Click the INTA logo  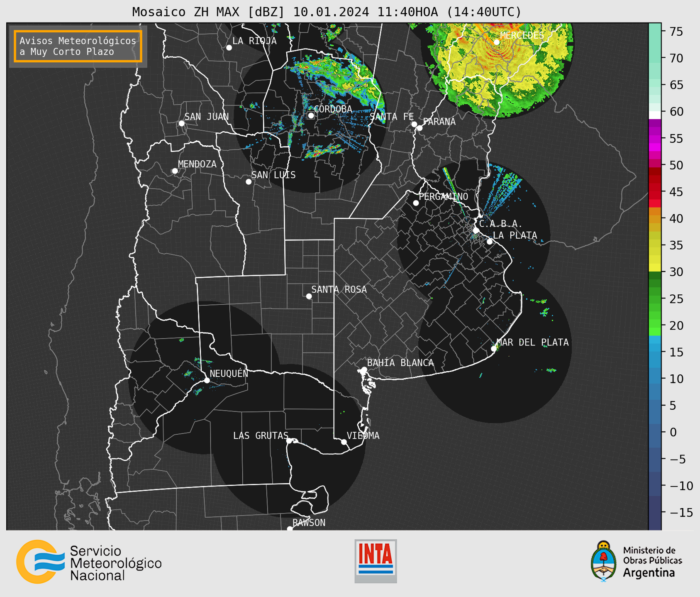pyautogui.click(x=376, y=561)
